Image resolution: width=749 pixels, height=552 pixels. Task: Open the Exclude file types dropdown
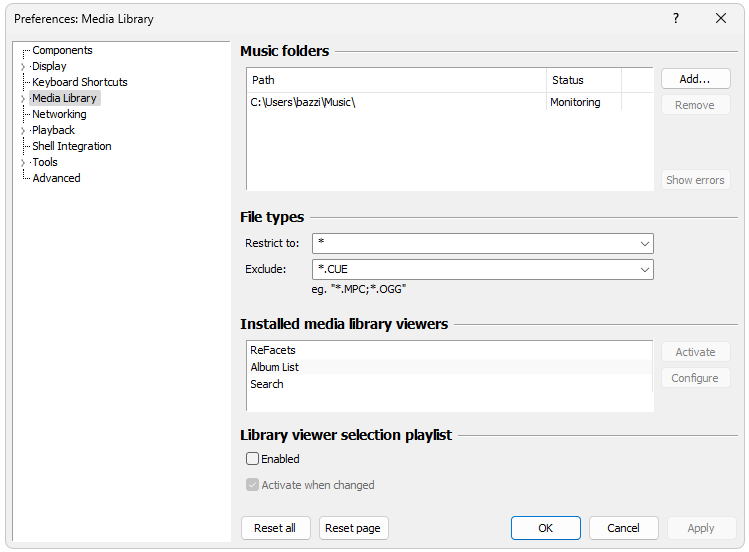coord(644,269)
